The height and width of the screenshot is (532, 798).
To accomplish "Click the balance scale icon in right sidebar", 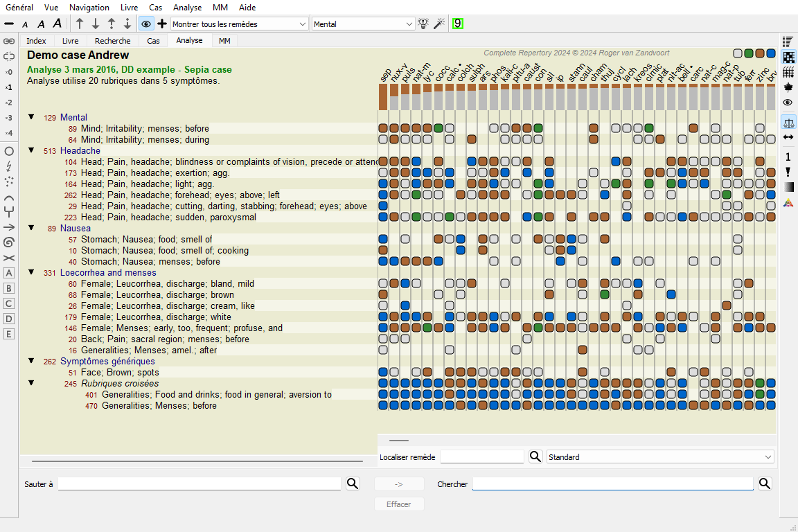I will click(x=788, y=123).
